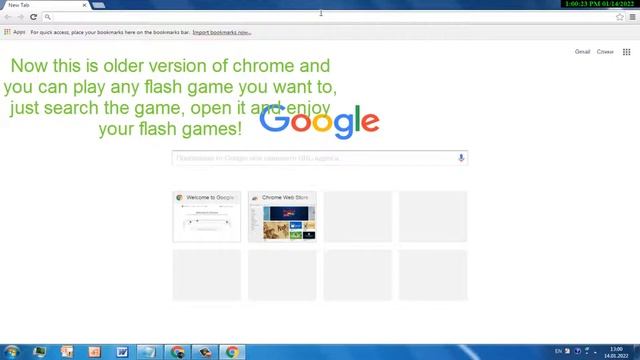This screenshot has height=360, width=640.
Task: Bookmark this page with the star icon
Action: 620,17
